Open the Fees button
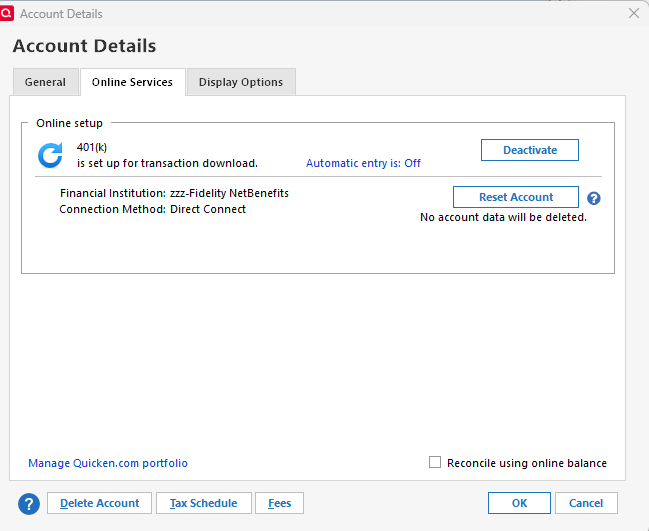The width and height of the screenshot is (649, 531). coord(279,503)
